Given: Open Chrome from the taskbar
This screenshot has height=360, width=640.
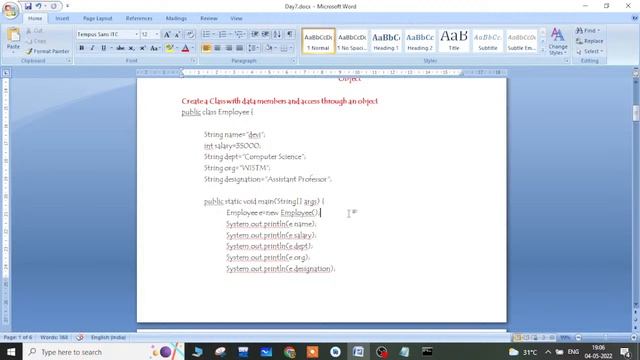Looking at the screenshot, I should (289, 352).
